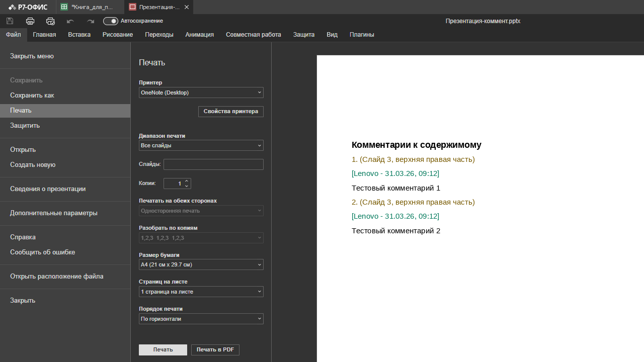Viewport: 644px width, 362px height.
Task: Expand the Диапазон печати dropdown
Action: pos(201,145)
